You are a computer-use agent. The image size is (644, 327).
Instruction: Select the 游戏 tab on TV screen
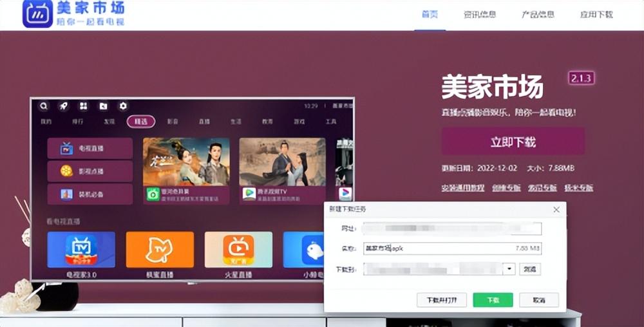(299, 122)
